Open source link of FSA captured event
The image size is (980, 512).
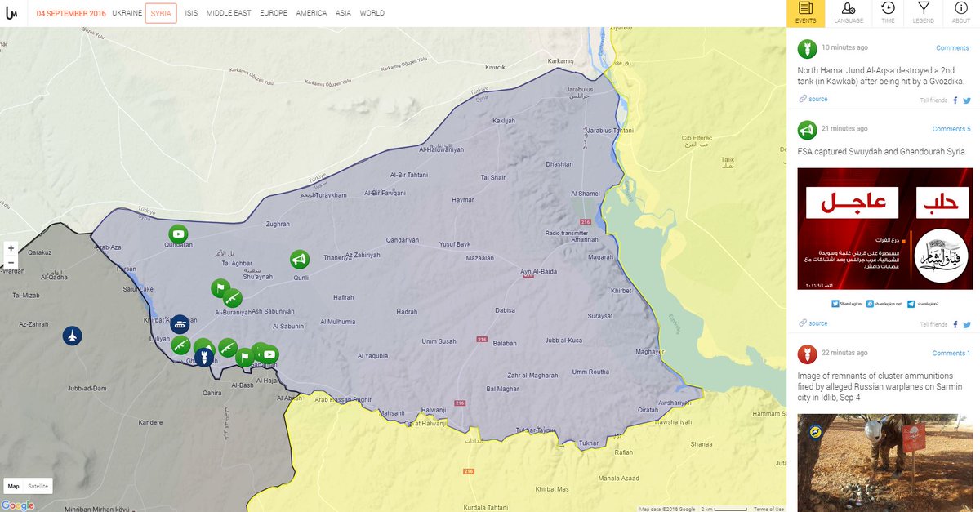pos(817,323)
